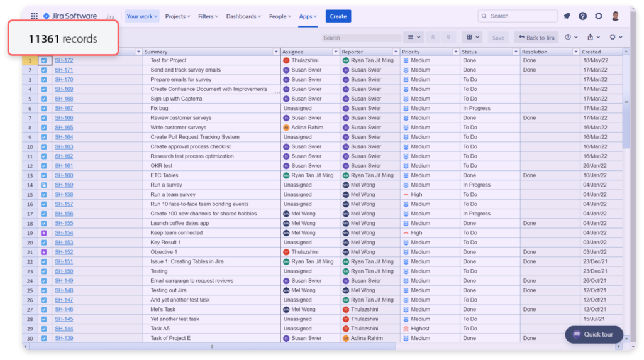
Task: Click expand all rows double-down chevron
Action: point(448,37)
